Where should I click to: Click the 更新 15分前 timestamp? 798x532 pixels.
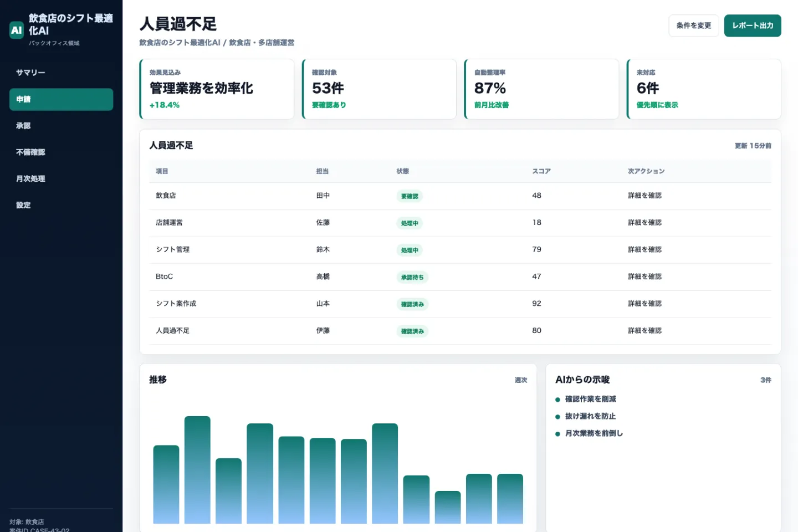tap(753, 146)
